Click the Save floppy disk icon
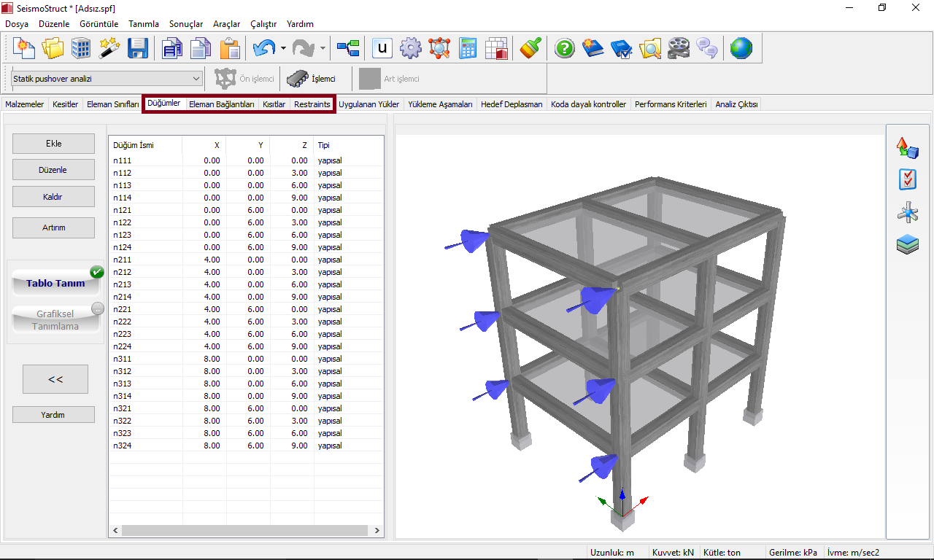Screen dimensions: 934x560 coord(137,49)
